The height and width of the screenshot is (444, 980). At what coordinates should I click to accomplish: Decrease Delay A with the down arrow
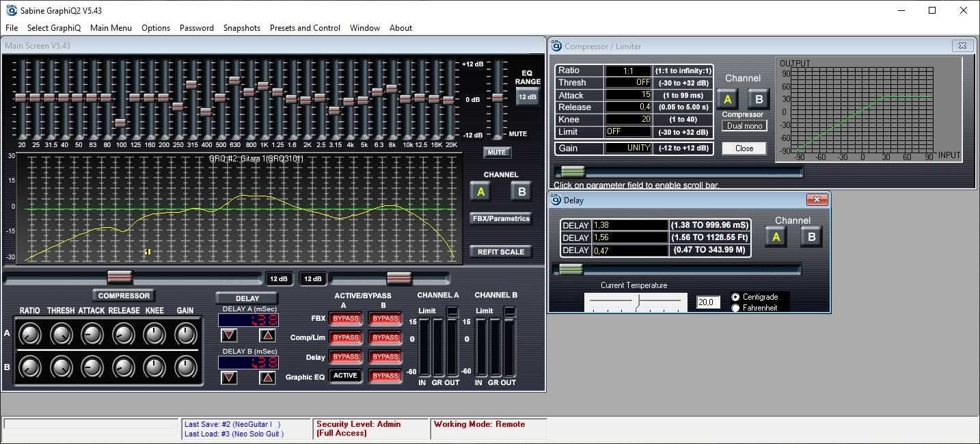coord(230,335)
